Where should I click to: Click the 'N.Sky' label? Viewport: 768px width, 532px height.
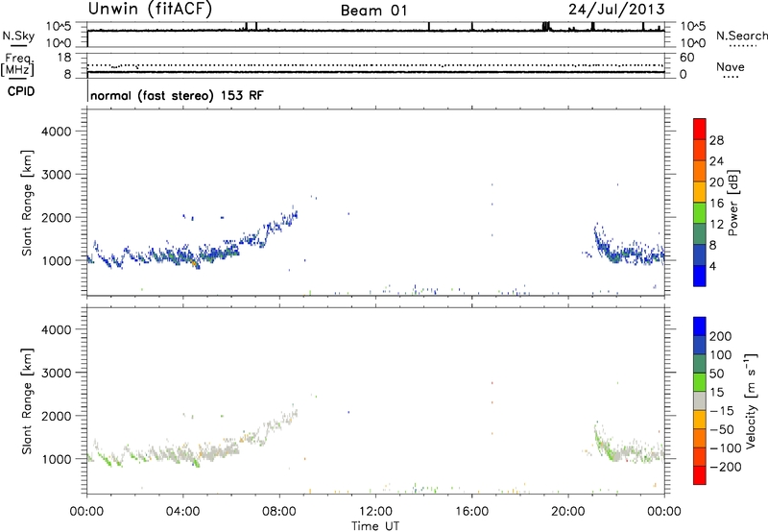click(18, 36)
